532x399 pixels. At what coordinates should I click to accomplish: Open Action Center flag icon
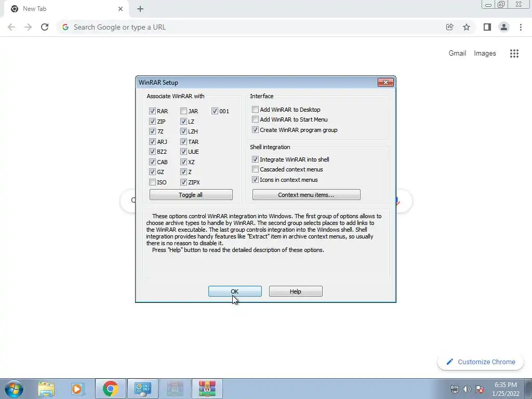tap(480, 389)
